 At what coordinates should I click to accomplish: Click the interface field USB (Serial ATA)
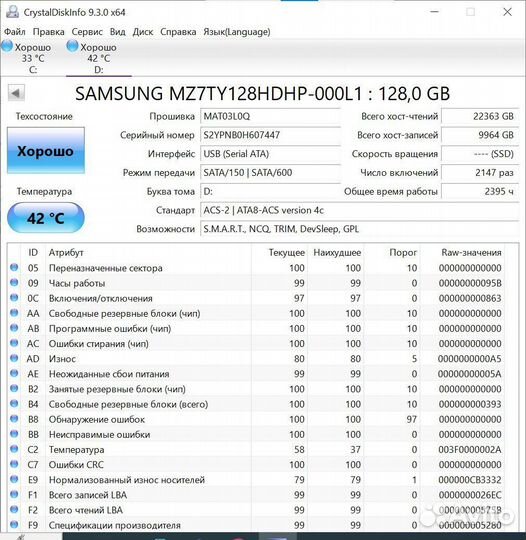270,154
